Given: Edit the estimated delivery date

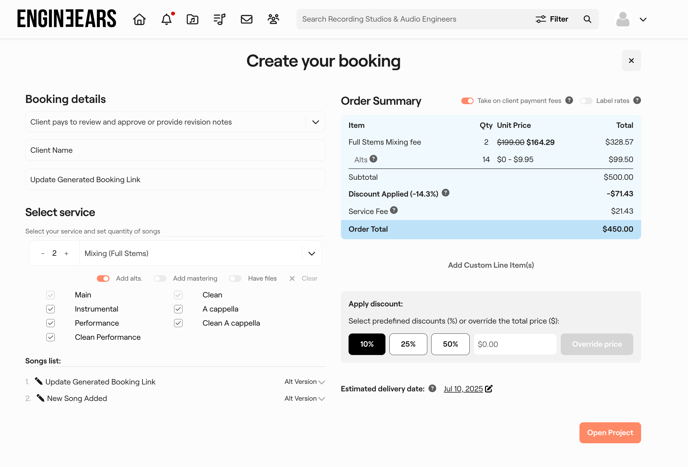Looking at the screenshot, I should point(489,388).
